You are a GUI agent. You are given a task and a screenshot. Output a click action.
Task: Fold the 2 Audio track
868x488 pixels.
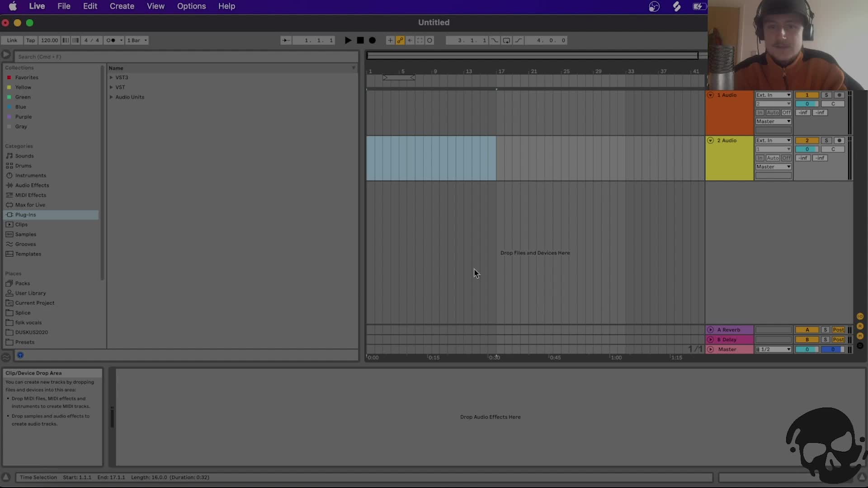(x=710, y=141)
